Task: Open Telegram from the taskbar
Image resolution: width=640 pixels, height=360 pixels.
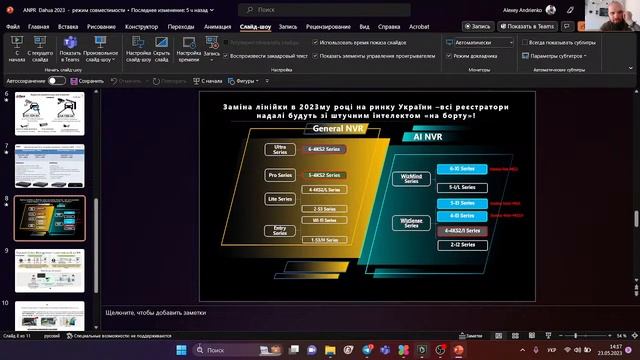Action: click(x=367, y=350)
